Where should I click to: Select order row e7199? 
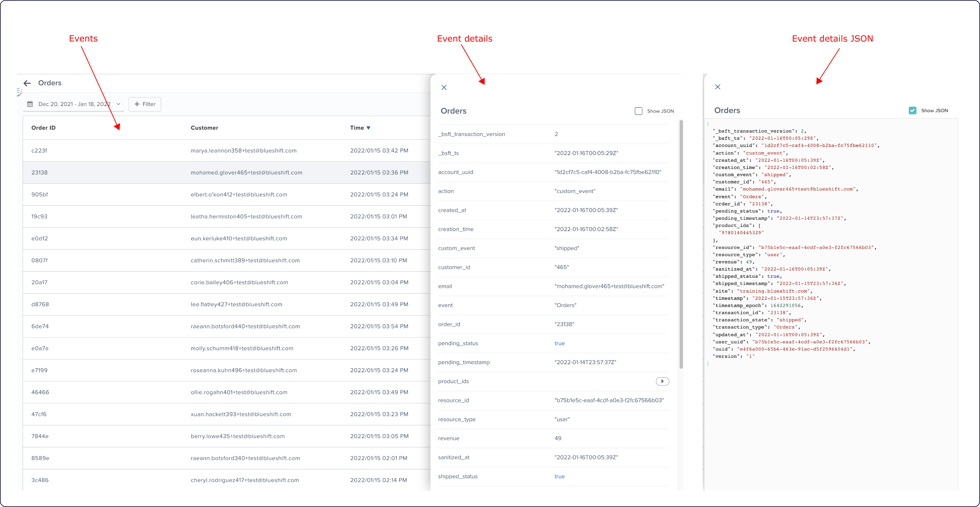(226, 370)
